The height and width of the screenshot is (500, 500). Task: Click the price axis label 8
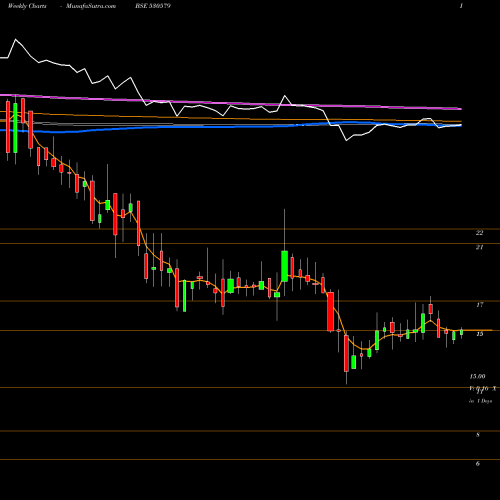tap(478, 435)
